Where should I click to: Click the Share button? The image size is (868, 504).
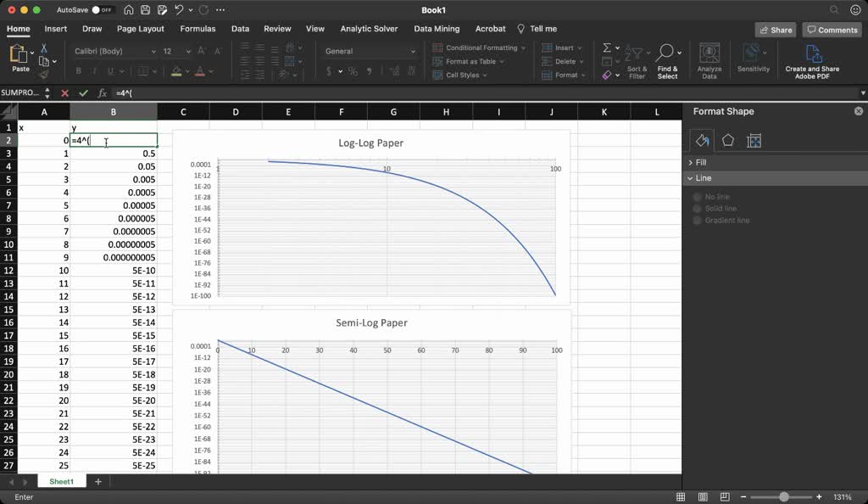pos(775,29)
